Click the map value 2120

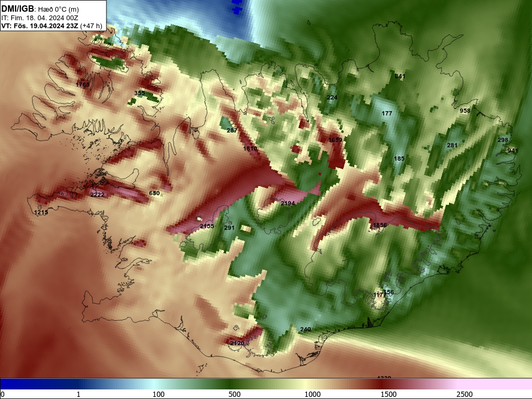237,343
